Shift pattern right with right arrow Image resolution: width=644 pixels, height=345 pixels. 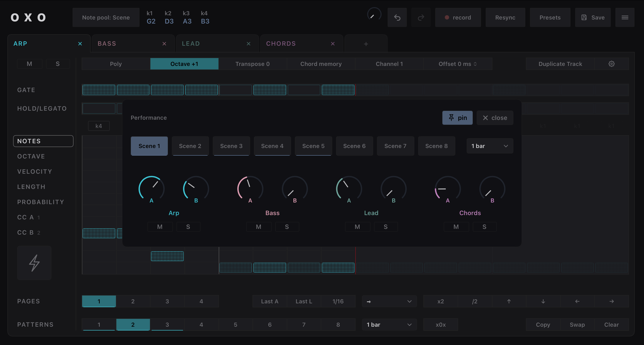point(611,301)
